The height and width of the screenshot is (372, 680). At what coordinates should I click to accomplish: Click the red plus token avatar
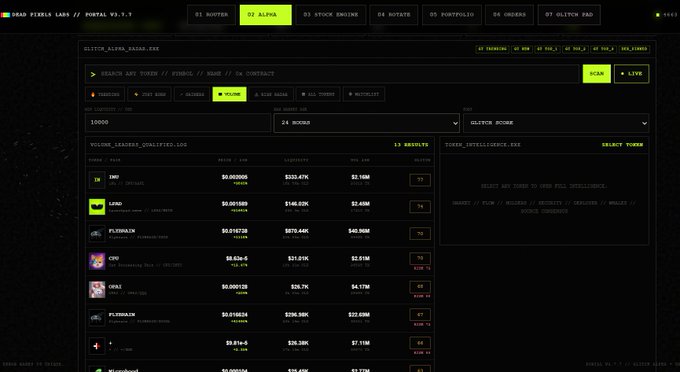97,346
